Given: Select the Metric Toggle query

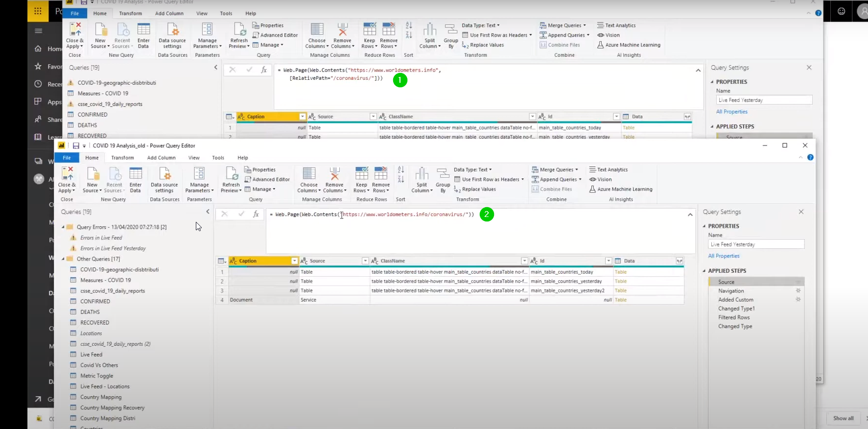Looking at the screenshot, I should (96, 376).
